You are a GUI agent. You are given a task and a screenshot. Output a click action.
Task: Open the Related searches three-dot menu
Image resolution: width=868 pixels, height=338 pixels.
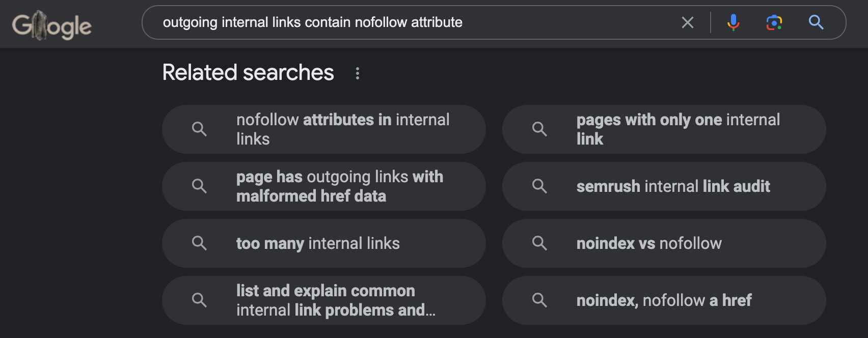click(x=358, y=73)
